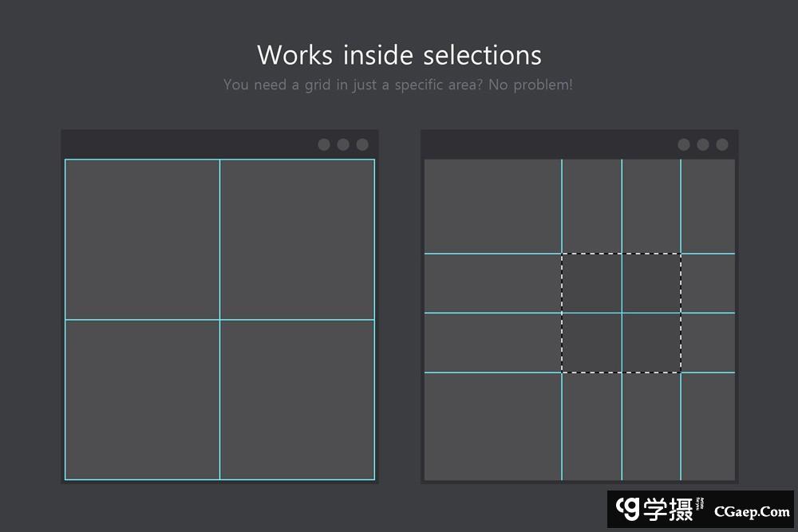Click the top-left quadrant of the left canvas
Viewport: 798px width, 532px height.
pyautogui.click(x=142, y=239)
